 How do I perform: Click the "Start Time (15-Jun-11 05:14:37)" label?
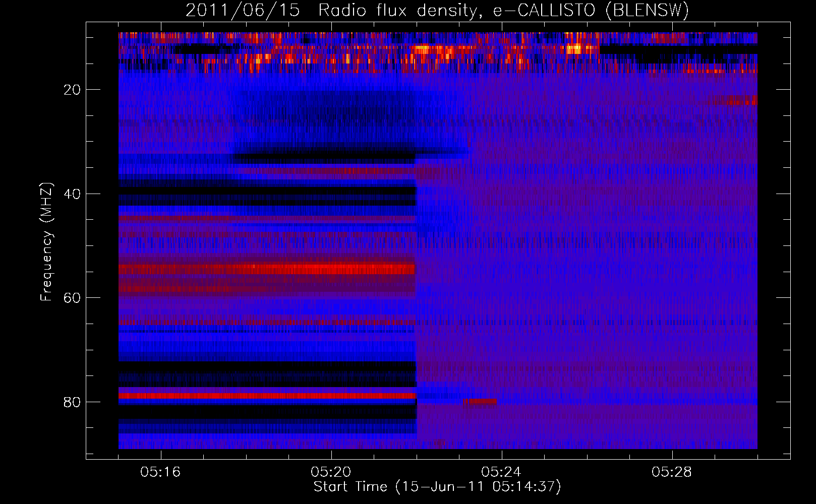(437, 487)
